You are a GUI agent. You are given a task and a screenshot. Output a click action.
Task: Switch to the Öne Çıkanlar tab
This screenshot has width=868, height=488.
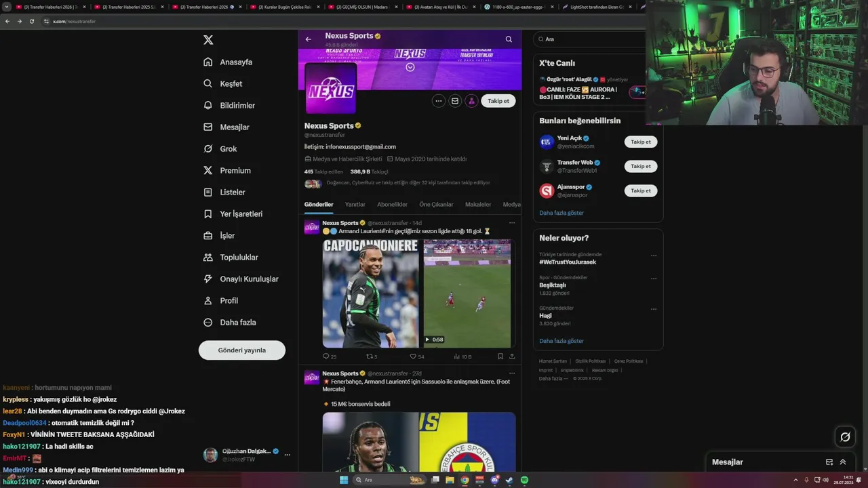436,205
